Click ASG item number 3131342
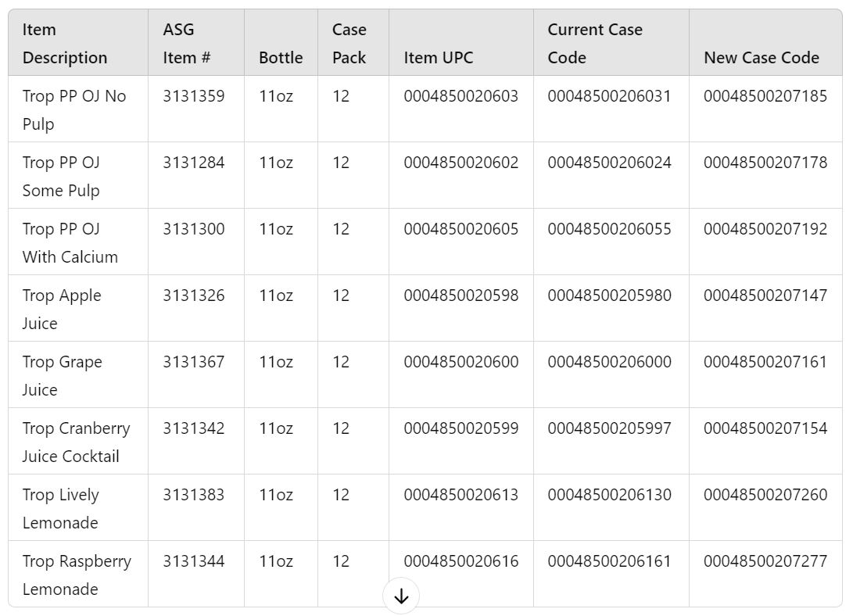The height and width of the screenshot is (616, 853). (193, 428)
